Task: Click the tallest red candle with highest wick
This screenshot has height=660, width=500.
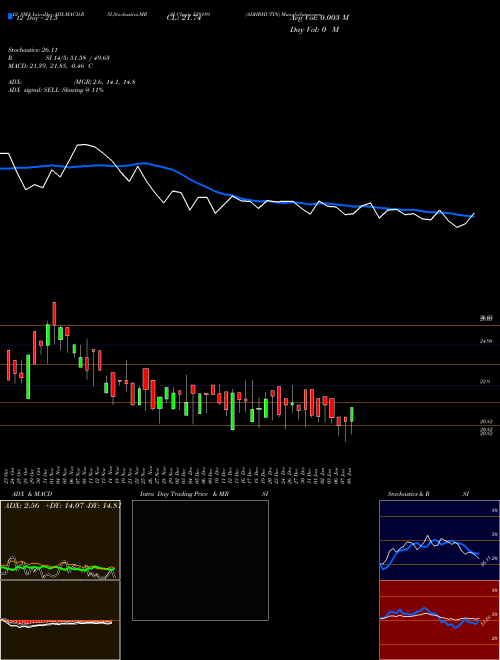Action: (54, 314)
